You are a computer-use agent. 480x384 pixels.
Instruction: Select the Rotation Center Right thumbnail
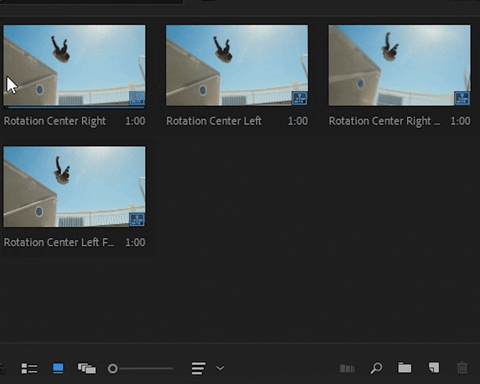74,65
